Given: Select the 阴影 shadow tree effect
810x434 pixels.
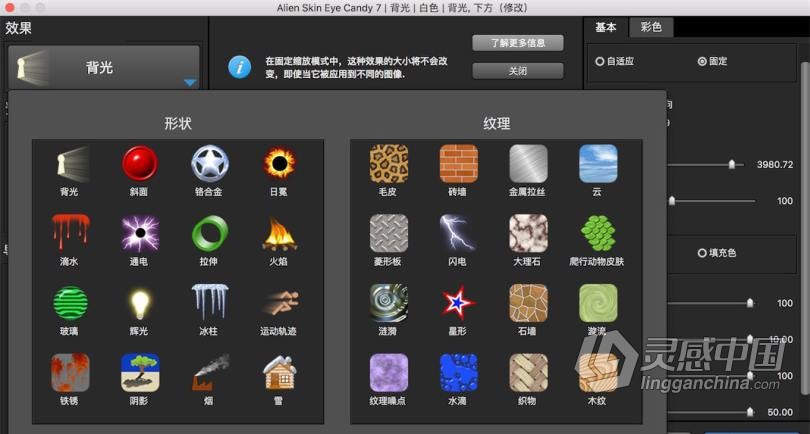Looking at the screenshot, I should 139,373.
